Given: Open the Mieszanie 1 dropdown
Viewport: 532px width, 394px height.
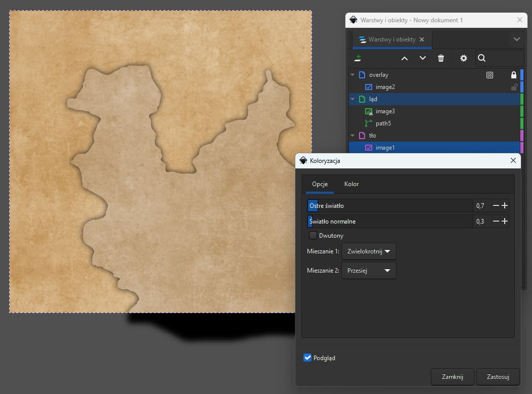Looking at the screenshot, I should [x=369, y=251].
